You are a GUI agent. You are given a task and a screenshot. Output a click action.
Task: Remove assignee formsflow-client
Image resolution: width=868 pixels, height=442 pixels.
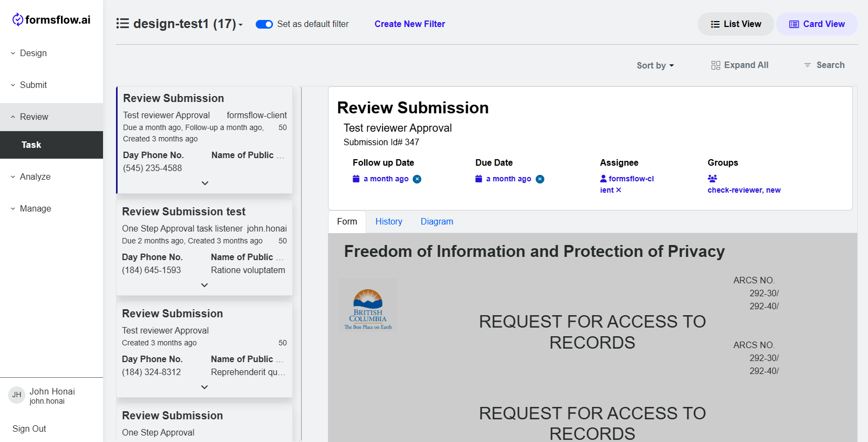click(619, 190)
